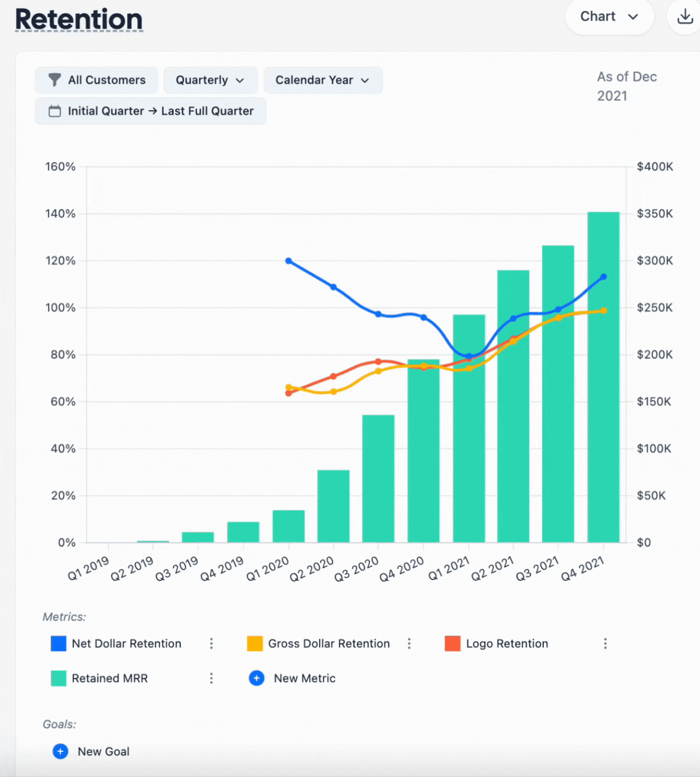Viewport: 700px width, 777px height.
Task: Open three-dot menu beside Retained MRR
Action: (x=211, y=678)
